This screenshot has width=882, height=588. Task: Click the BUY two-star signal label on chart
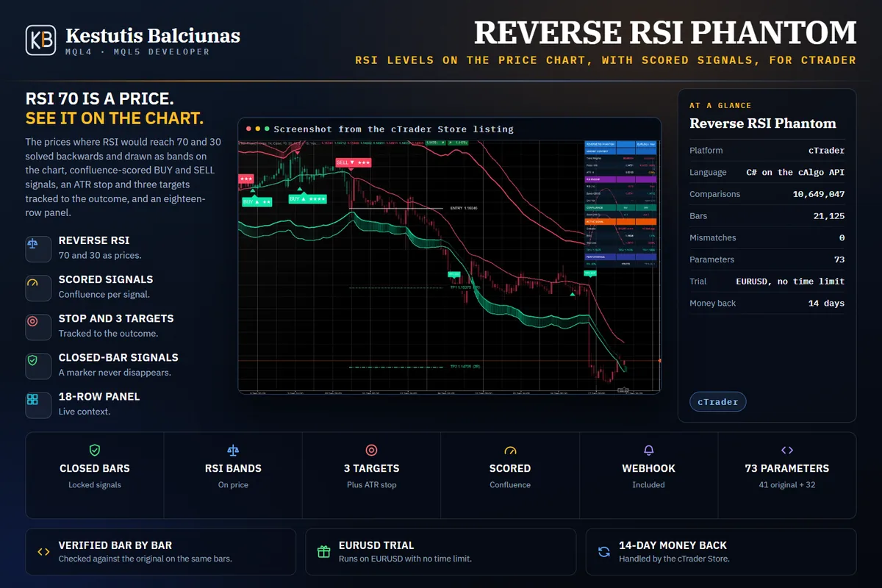point(257,201)
